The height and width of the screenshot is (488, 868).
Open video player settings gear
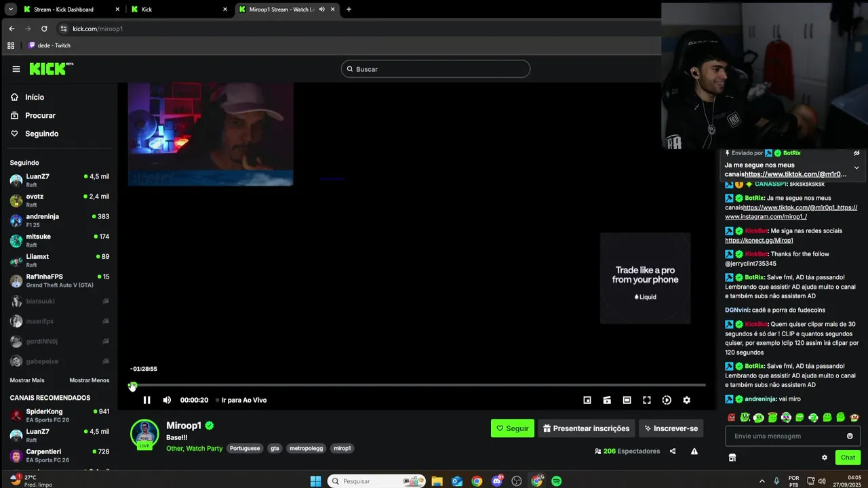click(686, 400)
